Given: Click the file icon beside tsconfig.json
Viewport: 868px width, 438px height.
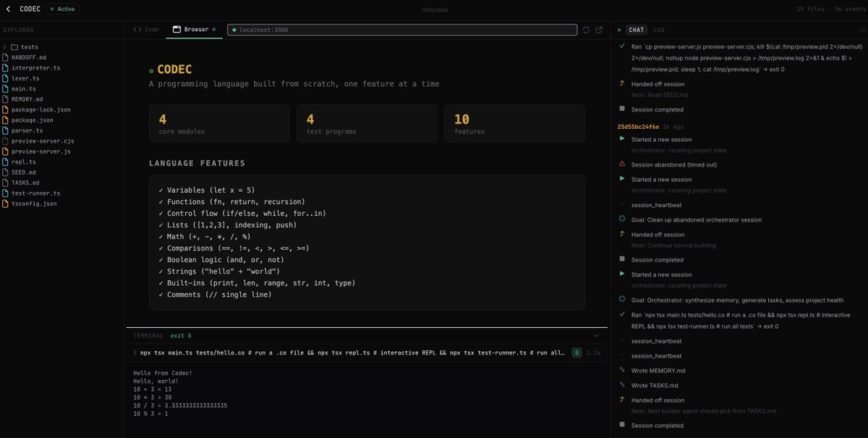Looking at the screenshot, I should pos(5,204).
